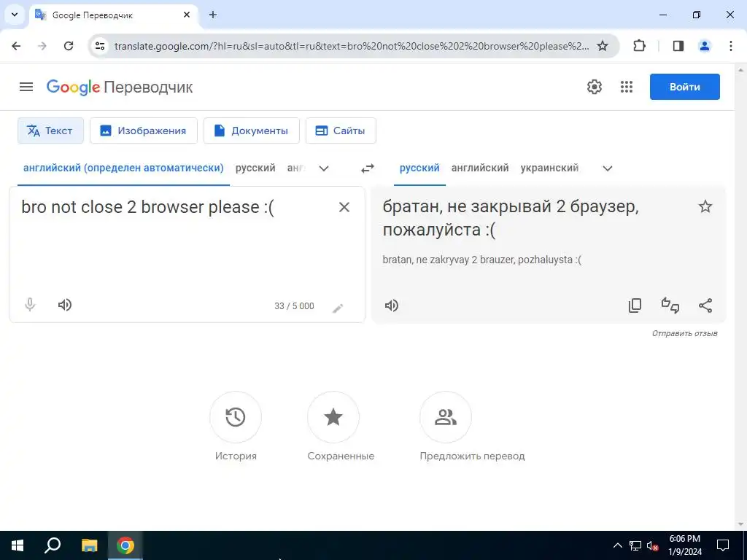Close the Google Переводчик tab

click(x=187, y=15)
